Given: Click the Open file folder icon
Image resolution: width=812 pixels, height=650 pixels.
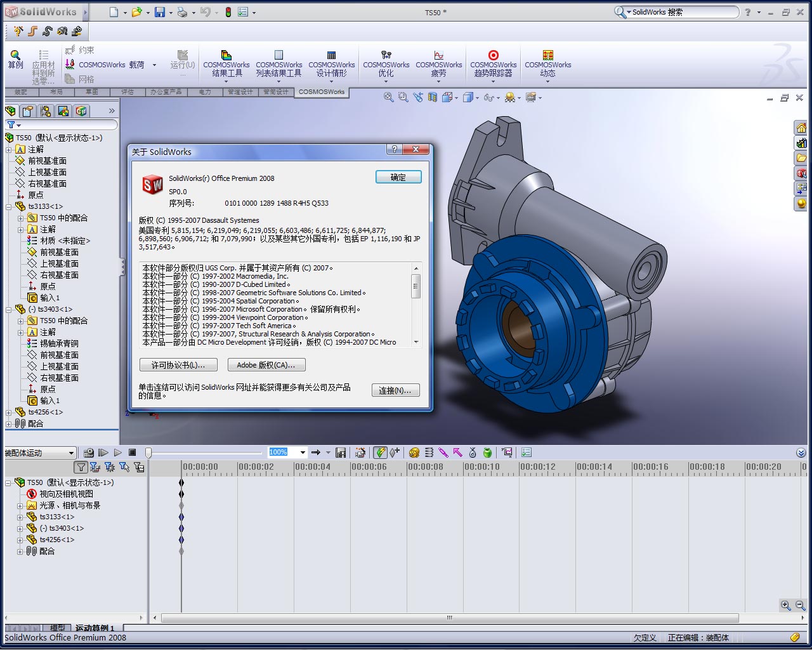Looking at the screenshot, I should [x=136, y=12].
